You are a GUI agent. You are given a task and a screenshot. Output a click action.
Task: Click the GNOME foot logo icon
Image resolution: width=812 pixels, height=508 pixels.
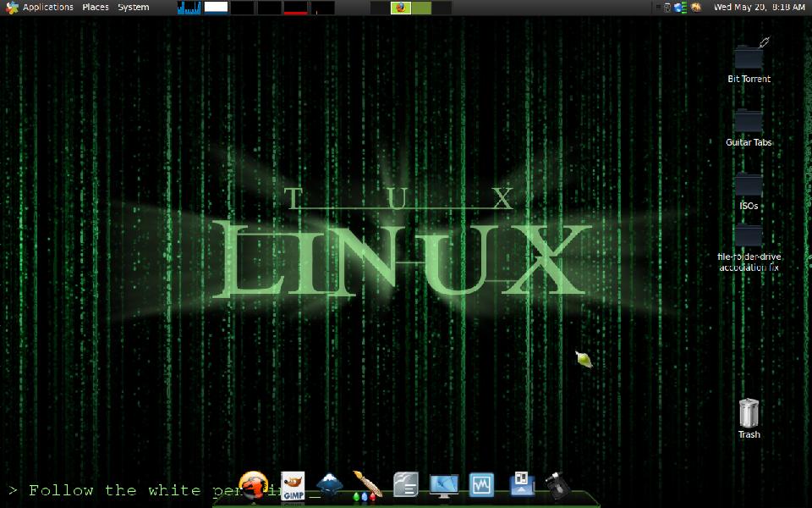(11, 8)
